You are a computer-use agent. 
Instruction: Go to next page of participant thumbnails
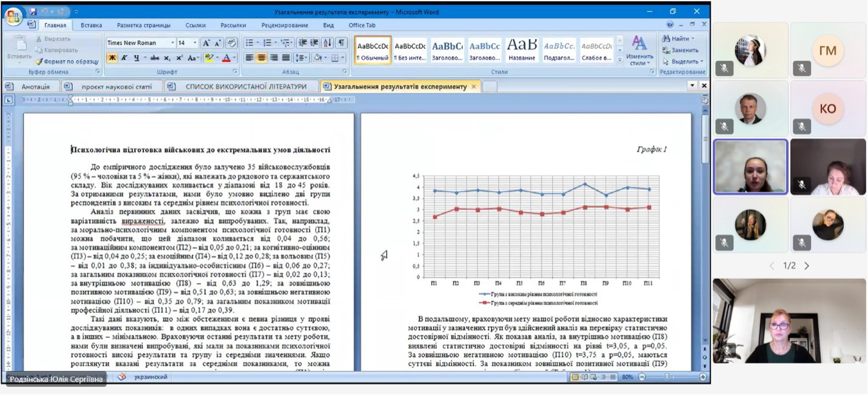(807, 266)
